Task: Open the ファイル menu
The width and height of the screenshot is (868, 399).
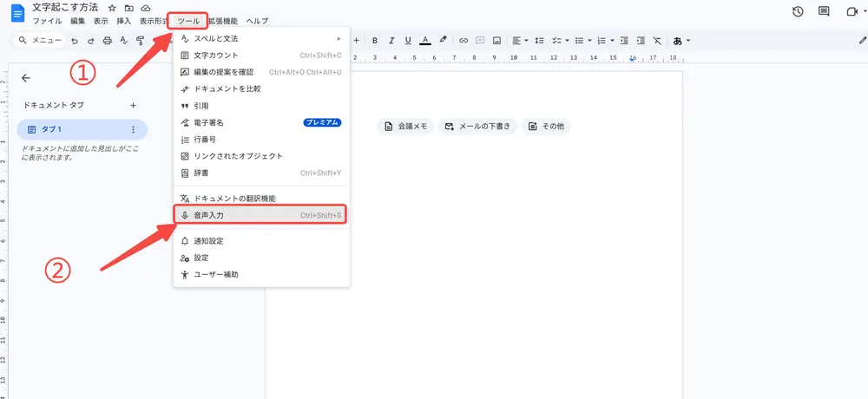Action: pos(47,21)
